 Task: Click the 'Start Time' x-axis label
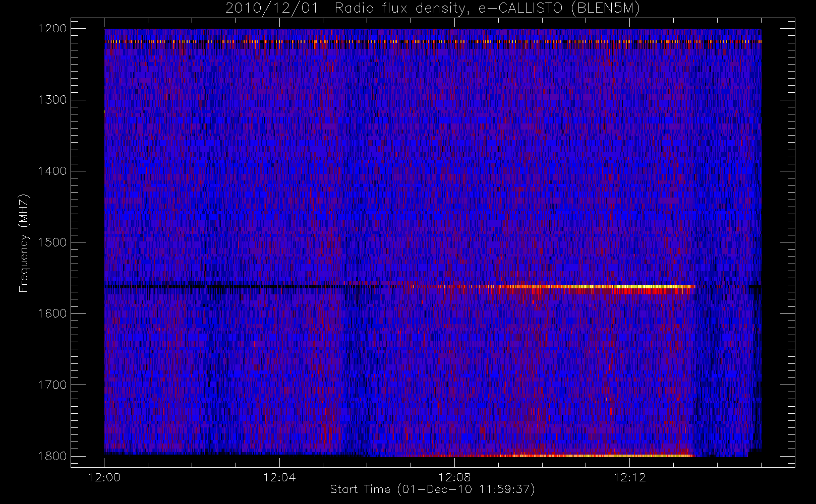point(432,489)
